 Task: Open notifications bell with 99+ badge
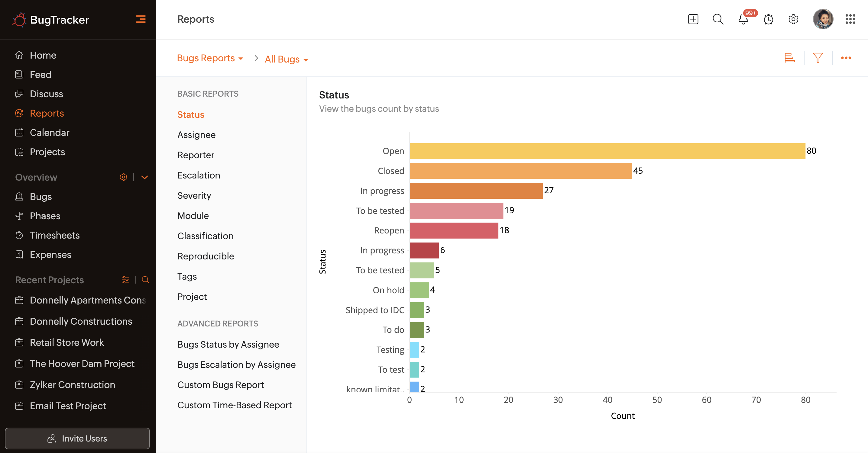point(743,19)
